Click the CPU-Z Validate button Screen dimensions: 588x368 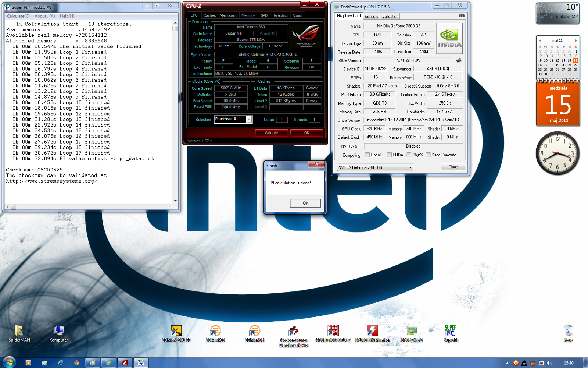(271, 133)
